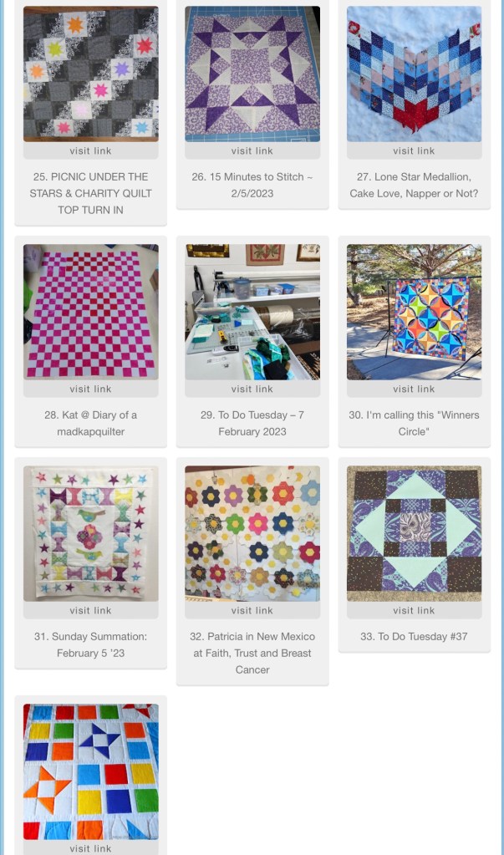Viewport: 504px width, 855px height.
Task: Open the gray star quilt thumbnail
Action: click(x=90, y=74)
